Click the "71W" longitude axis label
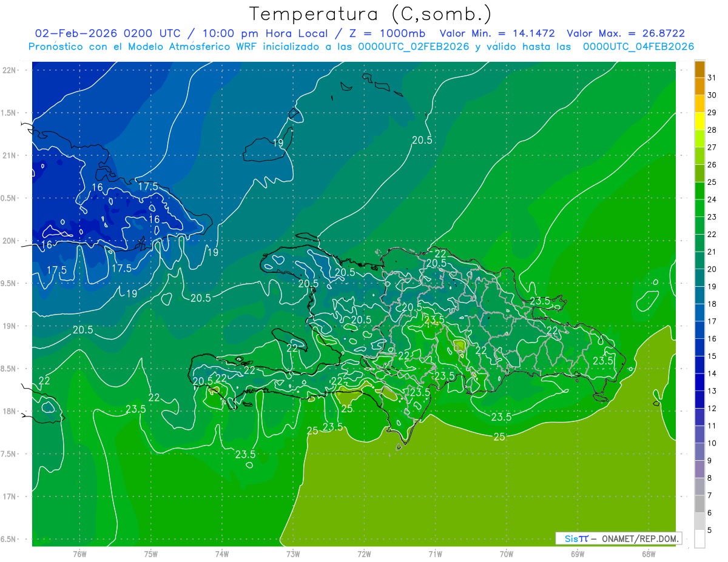Image resolution: width=728 pixels, height=562 pixels. point(436,554)
